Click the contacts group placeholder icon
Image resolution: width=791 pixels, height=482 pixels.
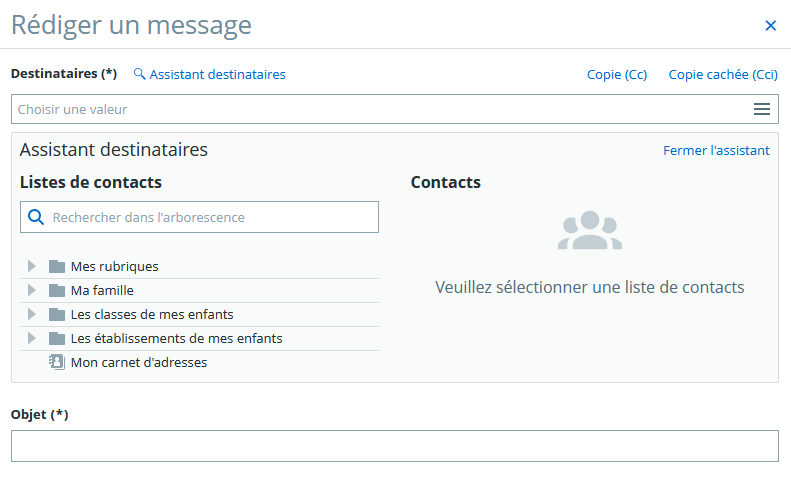tap(590, 230)
